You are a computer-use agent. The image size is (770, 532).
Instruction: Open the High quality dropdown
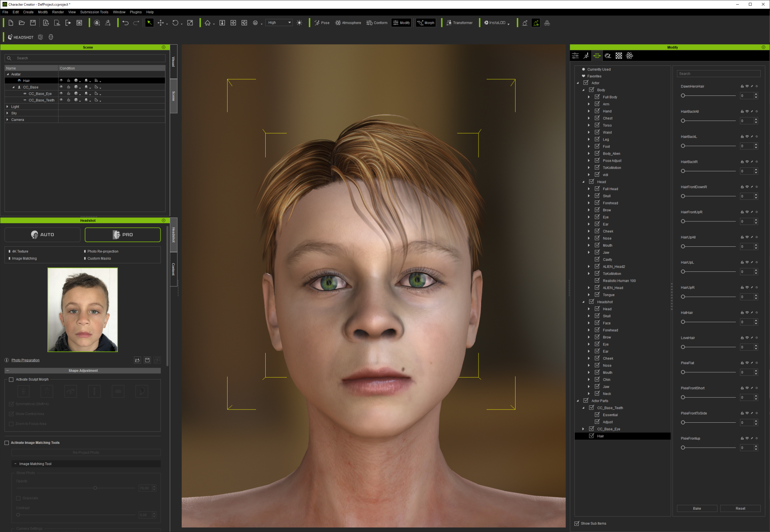point(280,23)
